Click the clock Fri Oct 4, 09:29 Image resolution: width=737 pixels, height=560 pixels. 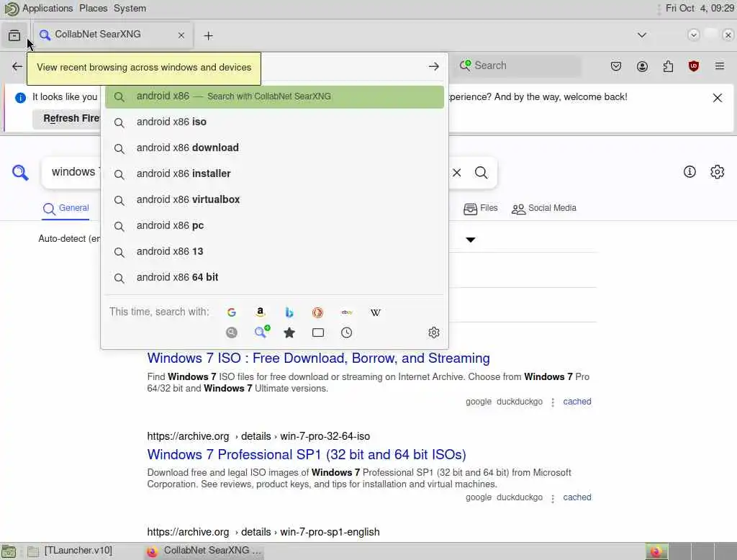point(700,9)
